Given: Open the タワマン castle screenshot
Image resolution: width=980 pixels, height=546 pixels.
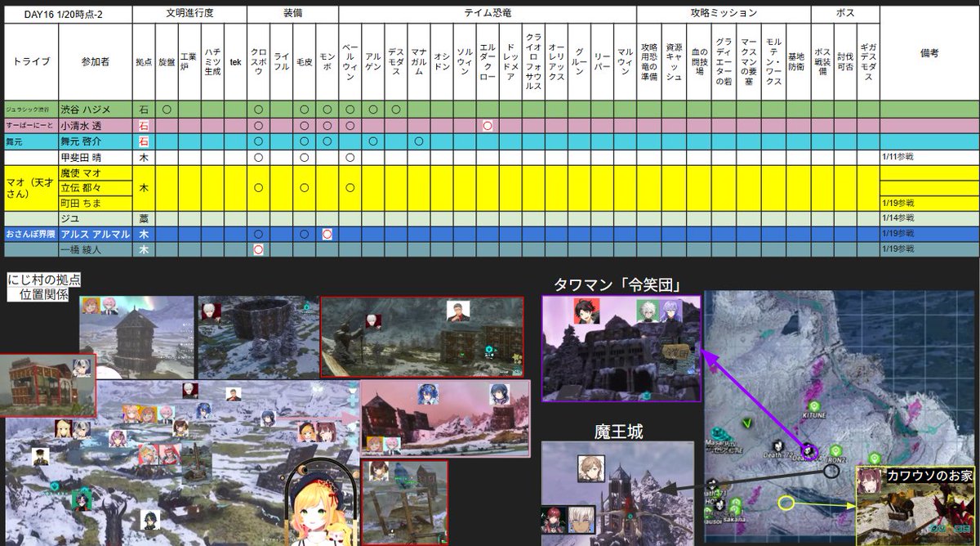Looking at the screenshot, I should click(x=621, y=348).
